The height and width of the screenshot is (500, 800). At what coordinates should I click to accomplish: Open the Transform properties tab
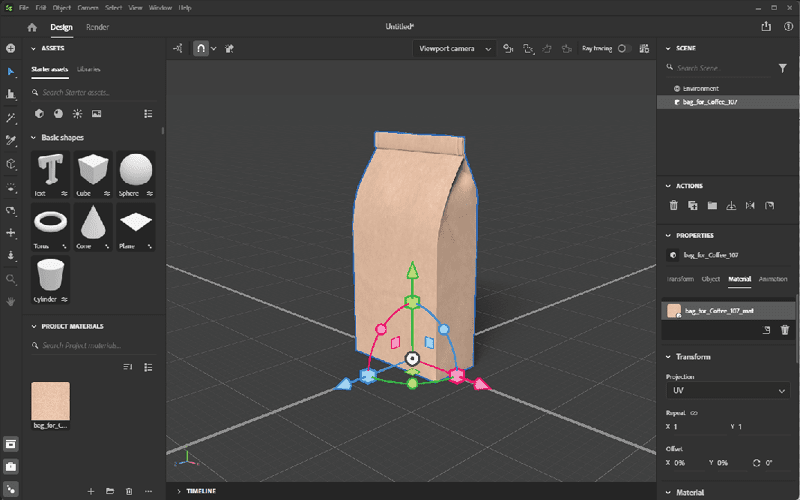(x=680, y=279)
